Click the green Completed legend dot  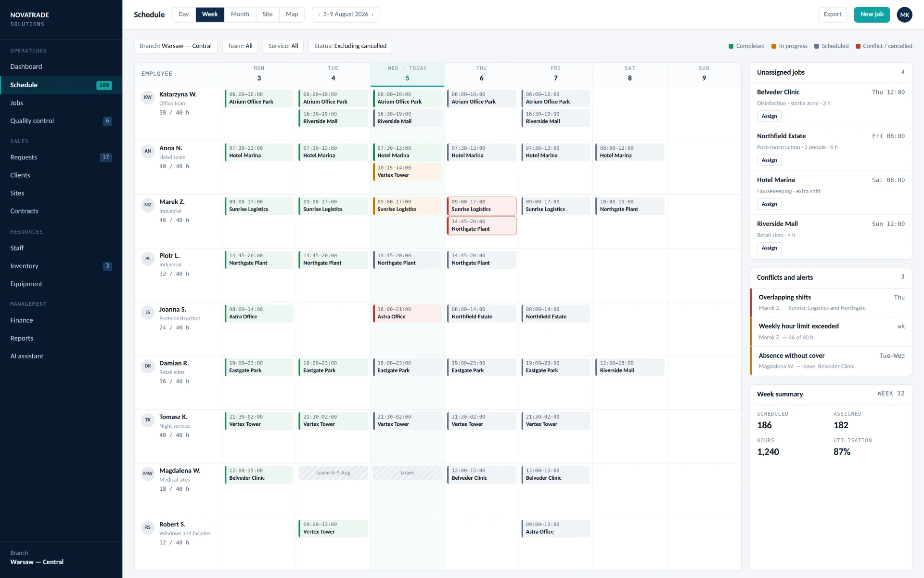pos(731,46)
